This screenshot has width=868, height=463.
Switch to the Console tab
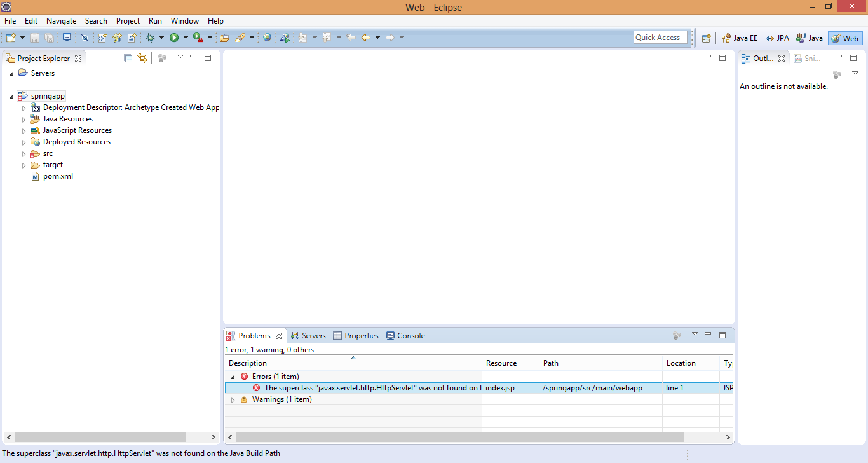(405, 336)
